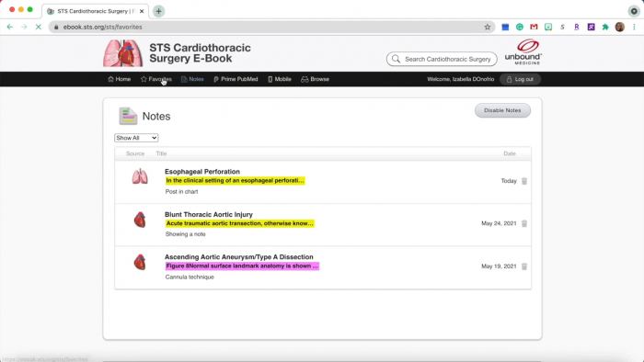644x362 pixels.
Task: Click the 'Welcome, Izabella DOnofrio' text
Action: [x=460, y=79]
